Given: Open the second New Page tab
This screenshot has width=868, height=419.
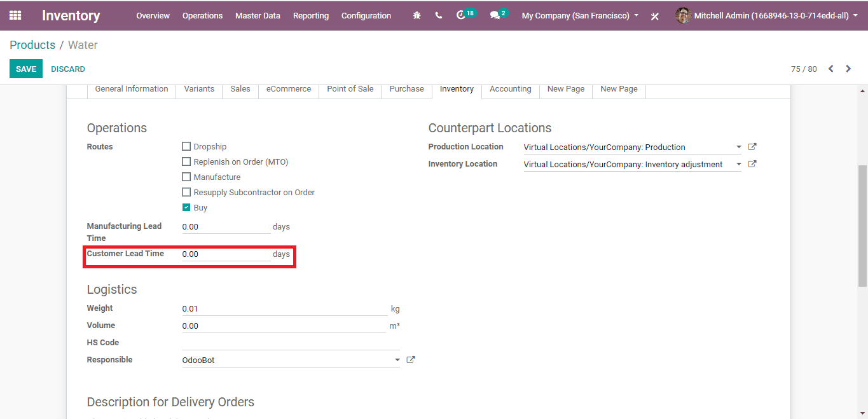Looking at the screenshot, I should pos(619,90).
